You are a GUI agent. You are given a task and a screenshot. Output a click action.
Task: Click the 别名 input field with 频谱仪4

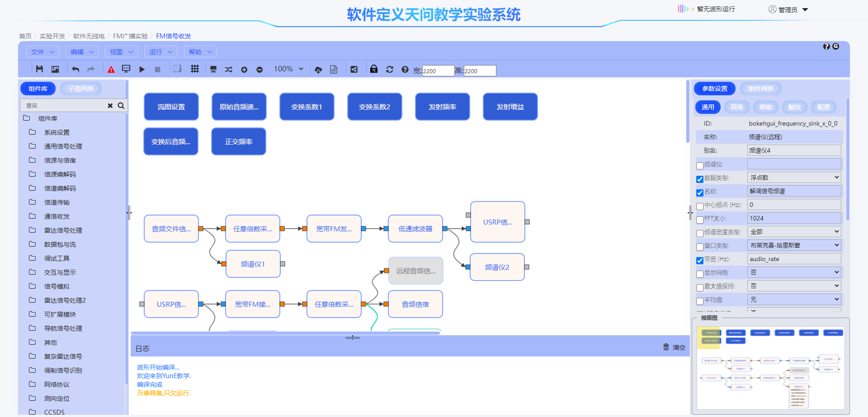pyautogui.click(x=794, y=150)
